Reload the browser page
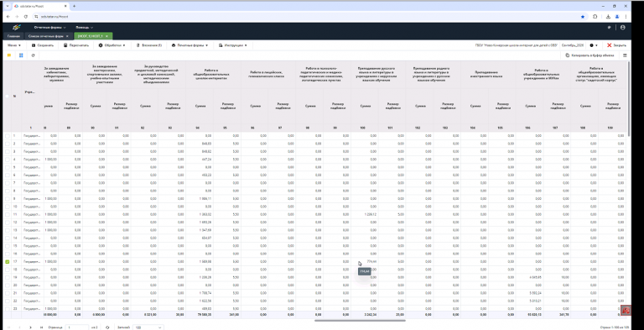The height and width of the screenshot is (330, 644). (x=25, y=17)
